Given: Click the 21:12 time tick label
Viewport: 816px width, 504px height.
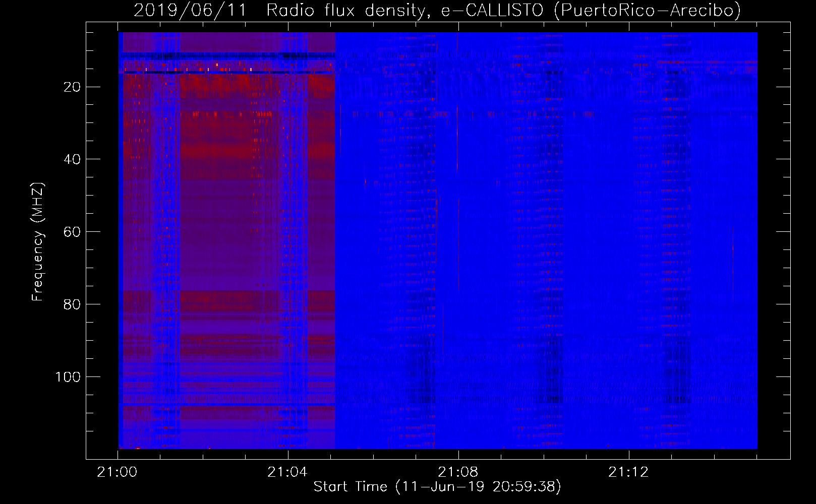Looking at the screenshot, I should (x=628, y=472).
